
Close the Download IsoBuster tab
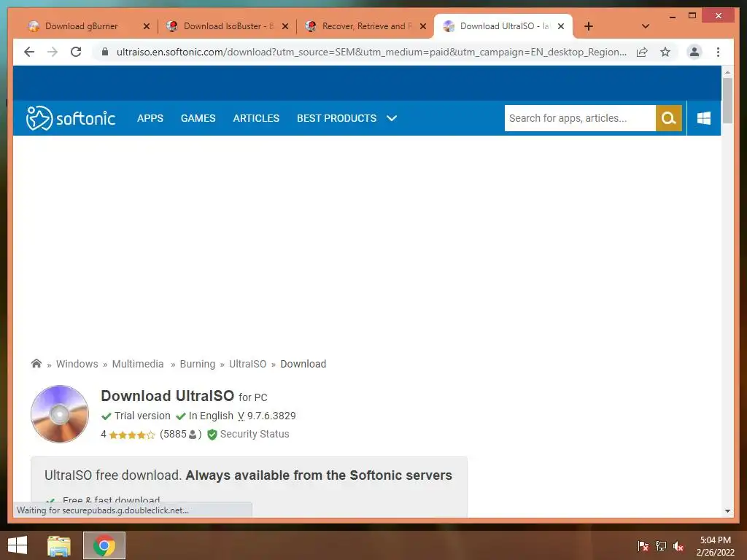285,26
